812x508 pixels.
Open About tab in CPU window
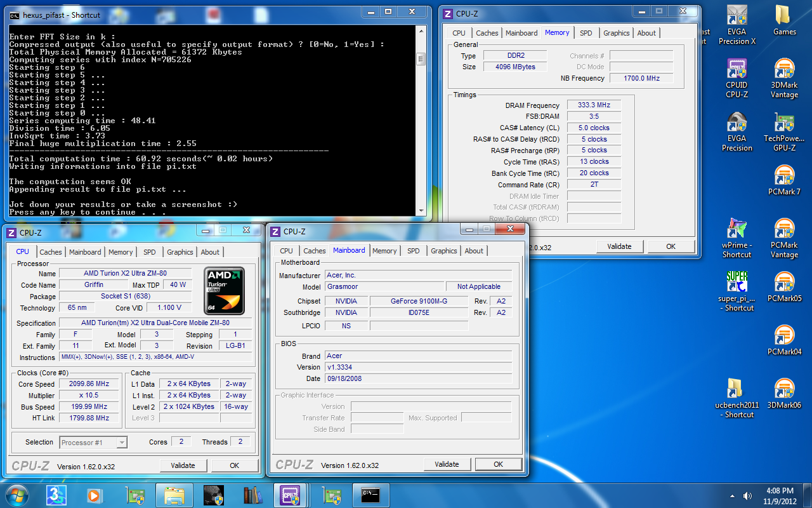[210, 252]
